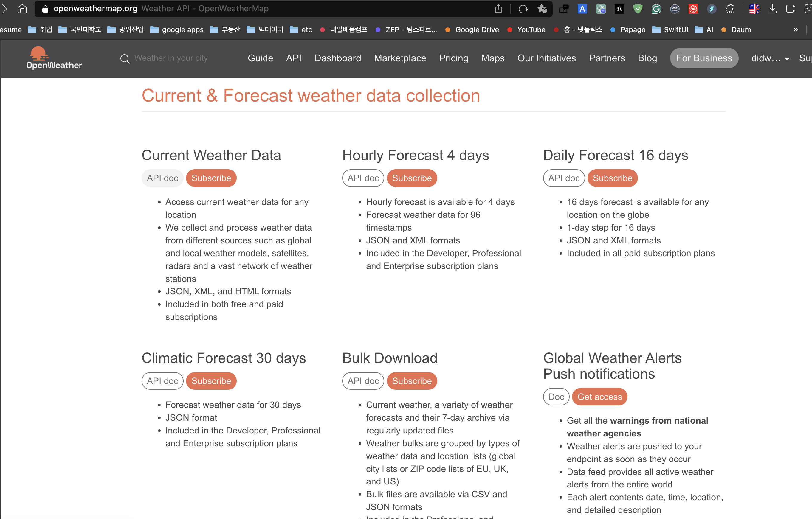
Task: Open the browser downloads icon
Action: (772, 9)
